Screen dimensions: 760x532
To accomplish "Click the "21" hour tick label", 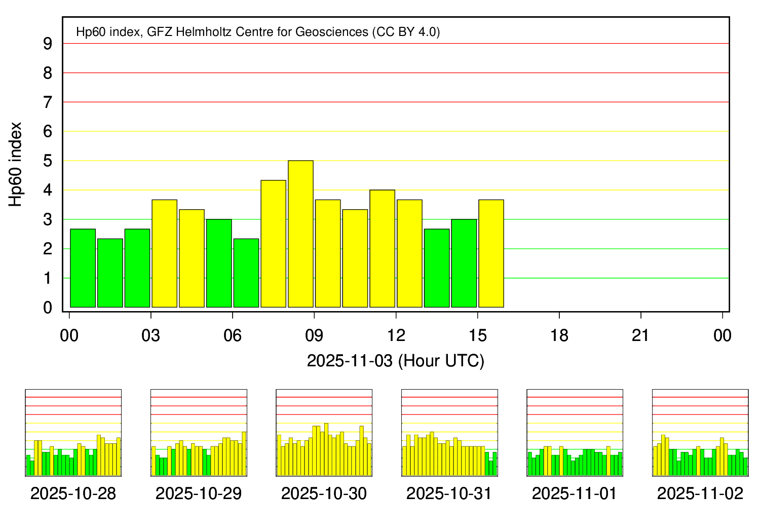I will [x=640, y=335].
